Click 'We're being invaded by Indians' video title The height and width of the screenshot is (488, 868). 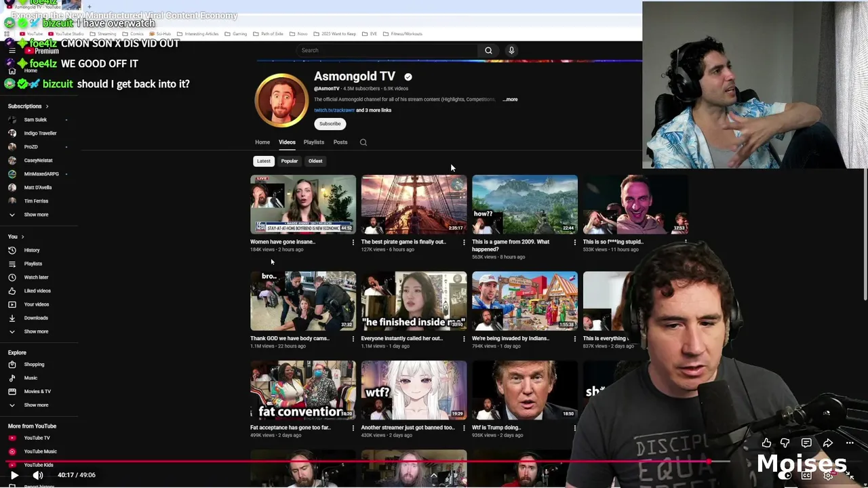point(510,338)
